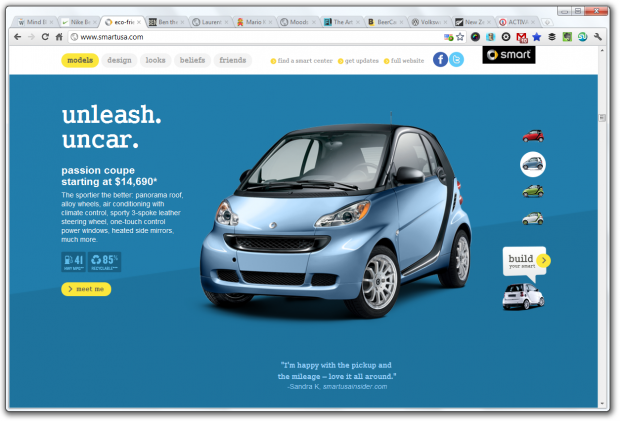Open the models navigation tab
The width and height of the screenshot is (620, 421).
point(80,60)
